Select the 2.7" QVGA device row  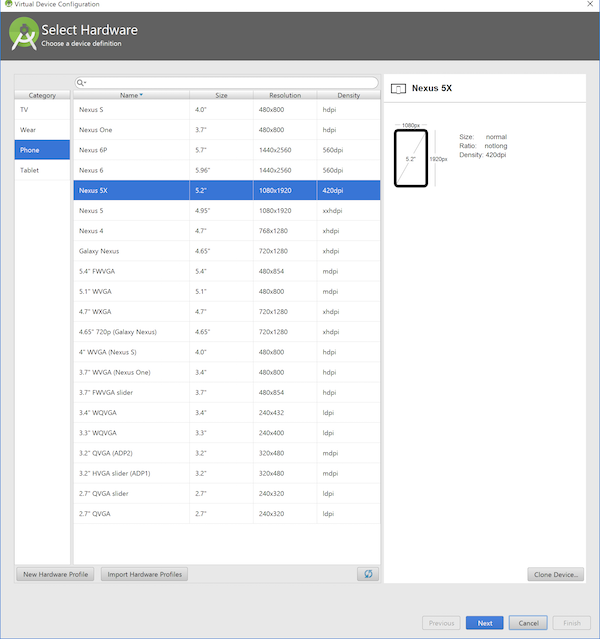[227, 514]
